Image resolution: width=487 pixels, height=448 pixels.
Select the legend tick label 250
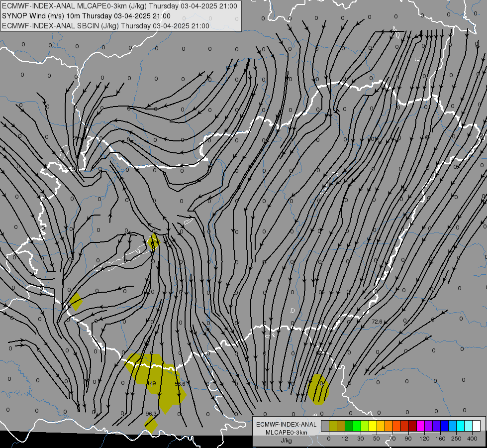pos(456,439)
